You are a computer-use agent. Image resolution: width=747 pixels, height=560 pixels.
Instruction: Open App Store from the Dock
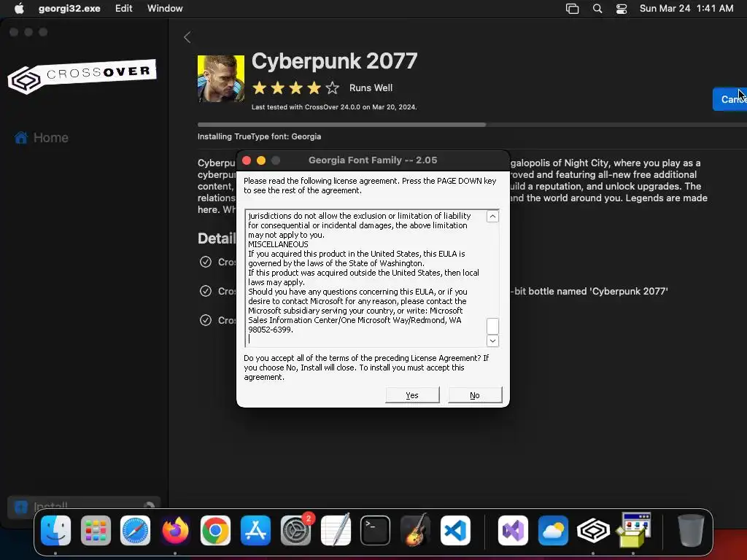(255, 531)
